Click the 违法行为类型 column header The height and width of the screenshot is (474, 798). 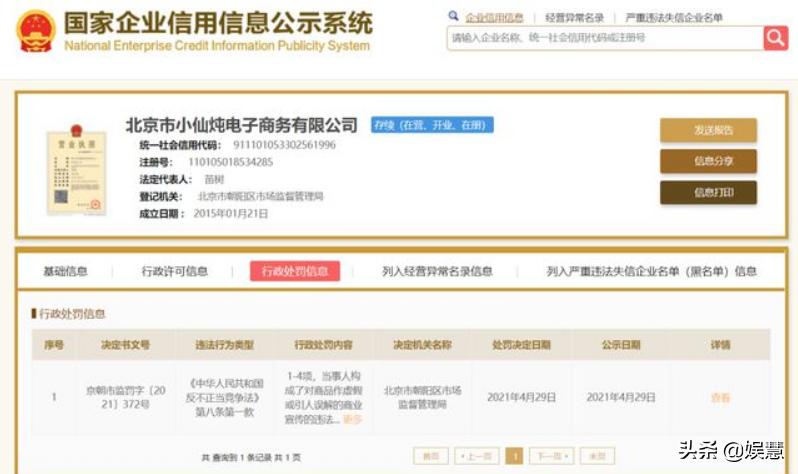pos(224,345)
